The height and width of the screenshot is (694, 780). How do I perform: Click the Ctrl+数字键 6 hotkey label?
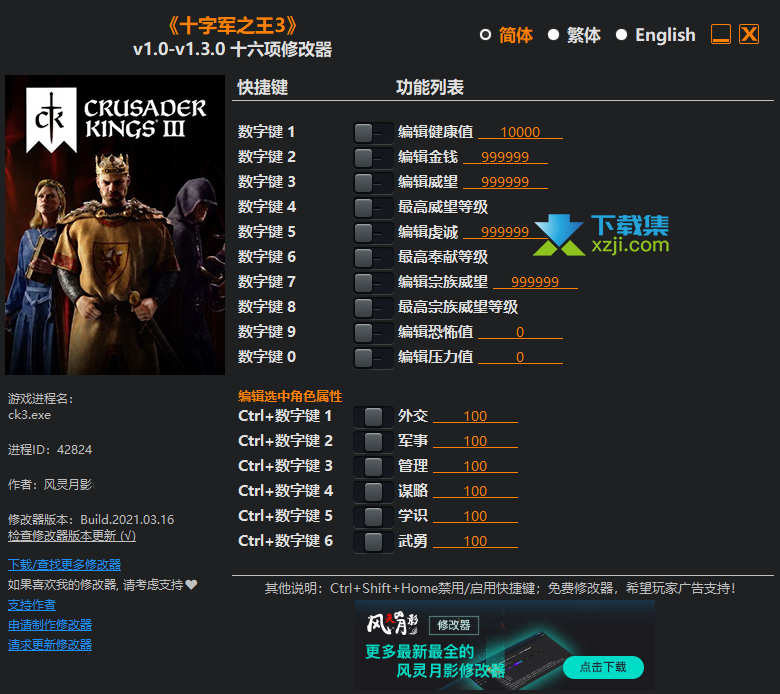(286, 541)
